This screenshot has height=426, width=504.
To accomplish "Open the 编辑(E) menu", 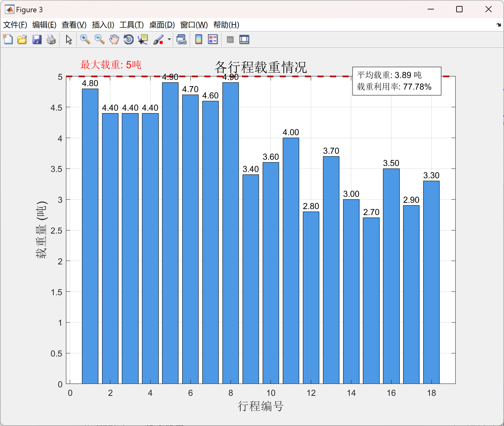I will tap(44, 25).
